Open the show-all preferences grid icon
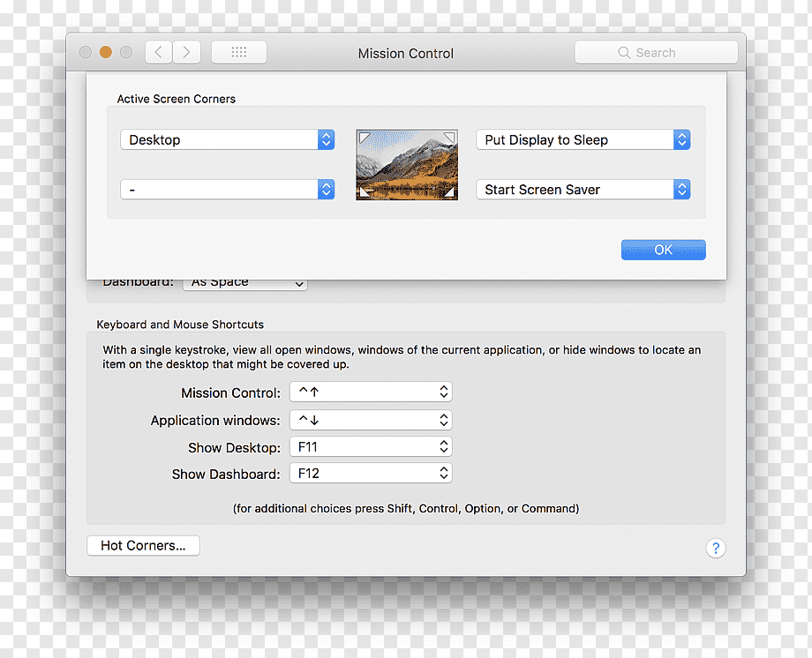812x658 pixels. 238,52
